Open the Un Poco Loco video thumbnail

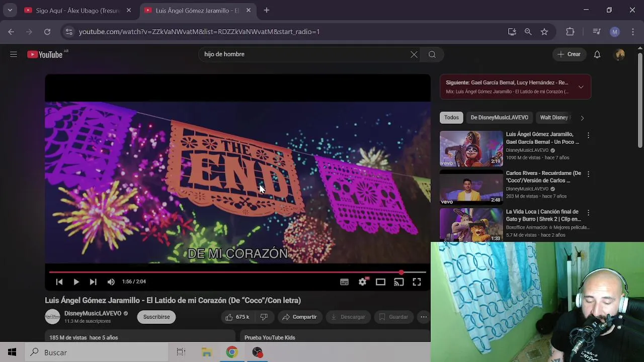point(471,149)
